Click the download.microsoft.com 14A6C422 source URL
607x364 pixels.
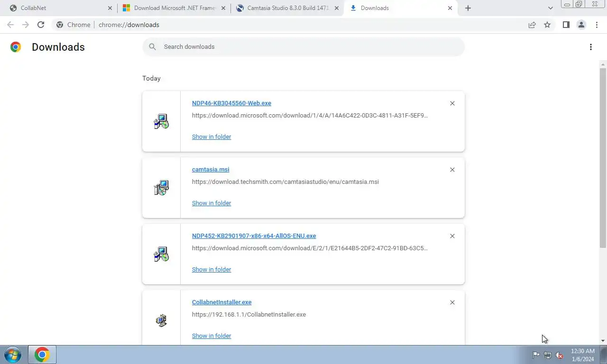tap(310, 115)
